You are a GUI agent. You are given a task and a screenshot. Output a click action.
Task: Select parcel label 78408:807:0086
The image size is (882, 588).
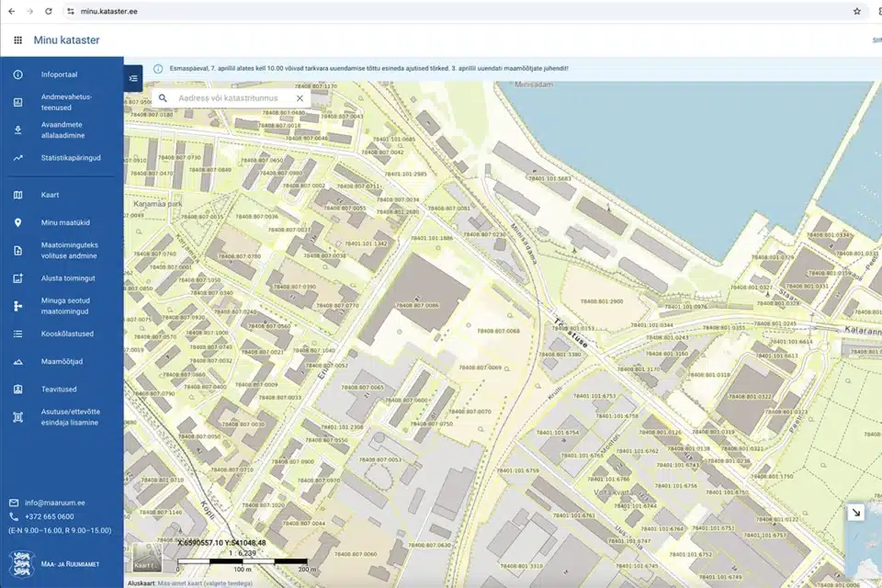tap(417, 306)
